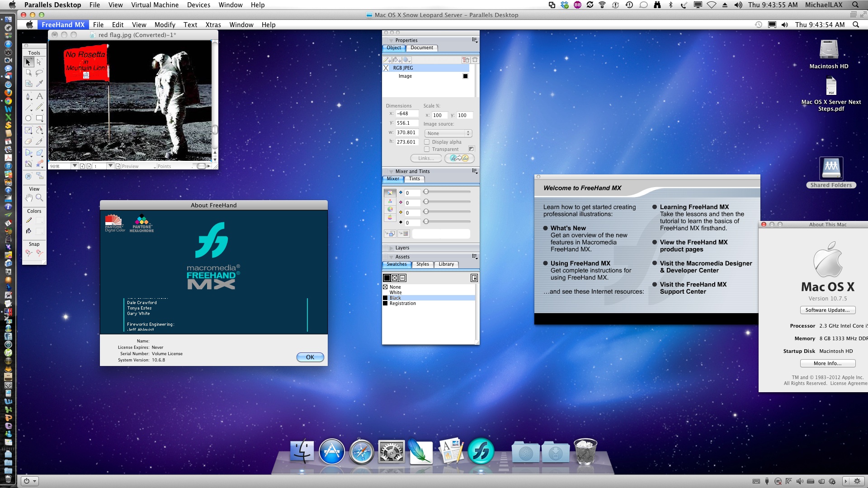Image resolution: width=868 pixels, height=488 pixels.
Task: Click the Add Fill icon in Properties
Action: pyautogui.click(x=396, y=60)
